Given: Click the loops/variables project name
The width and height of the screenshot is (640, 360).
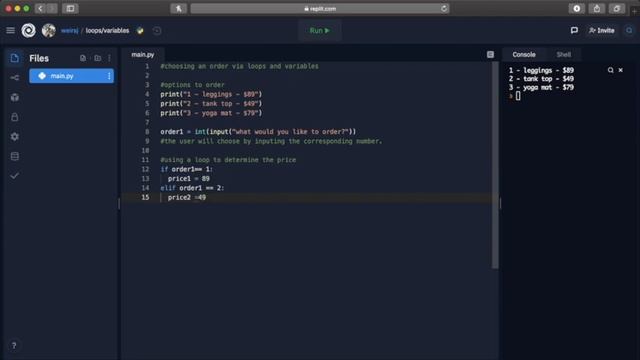Looking at the screenshot, I should (107, 31).
